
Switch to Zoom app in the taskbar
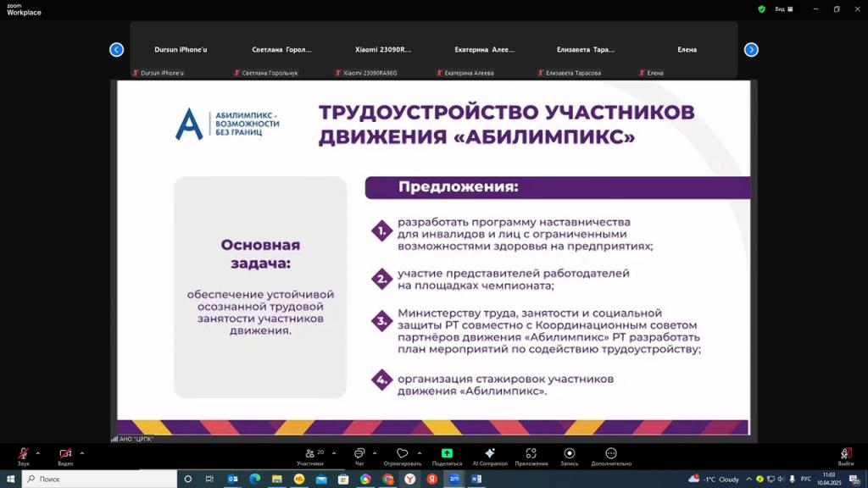[454, 480]
